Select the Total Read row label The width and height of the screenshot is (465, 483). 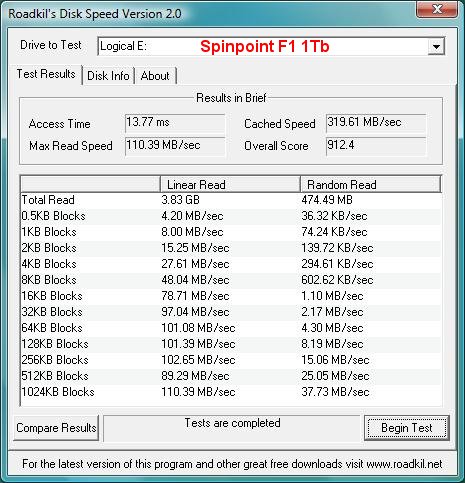coord(48,200)
